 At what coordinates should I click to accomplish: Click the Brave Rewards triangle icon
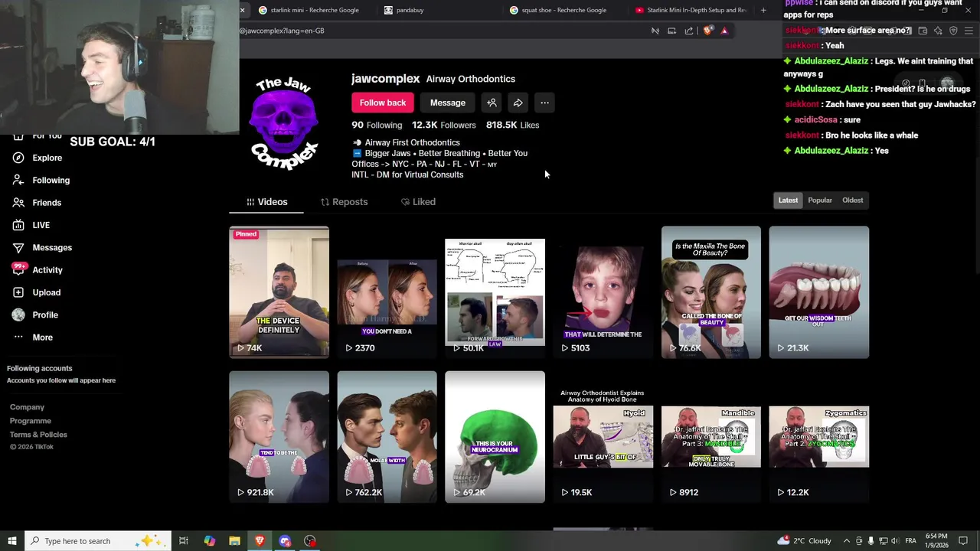[724, 31]
